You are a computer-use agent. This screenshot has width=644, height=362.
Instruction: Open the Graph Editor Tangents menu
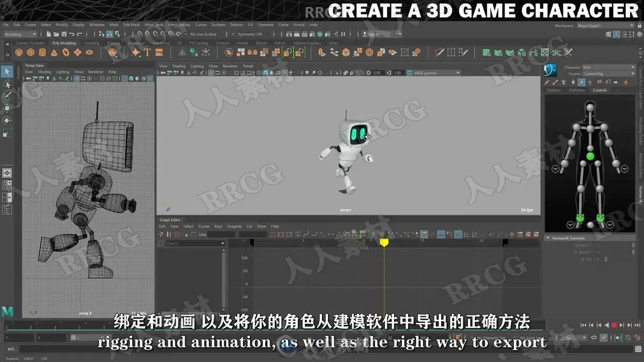235,226
